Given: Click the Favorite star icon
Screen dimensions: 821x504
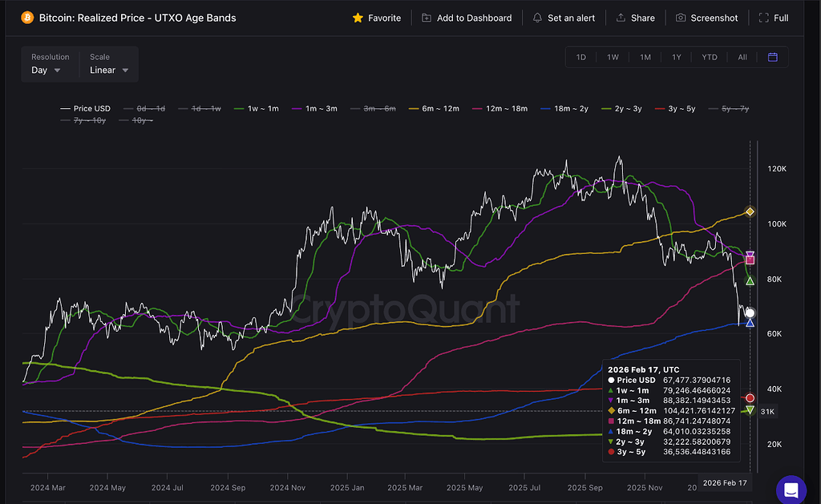Looking at the screenshot, I should [358, 18].
